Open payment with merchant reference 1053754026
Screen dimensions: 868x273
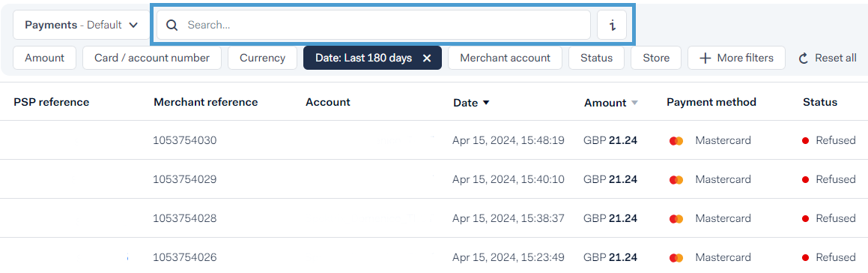pos(185,257)
